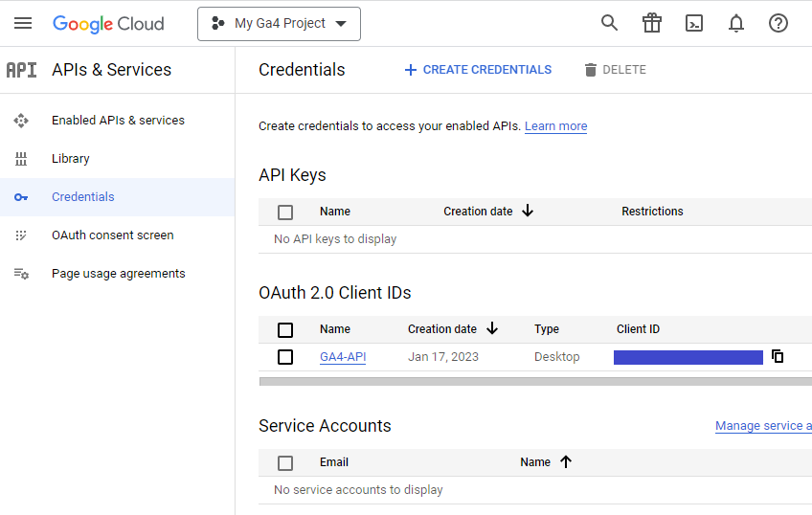Sort API Keys by Creation date arrow
This screenshot has height=515, width=812.
528,211
